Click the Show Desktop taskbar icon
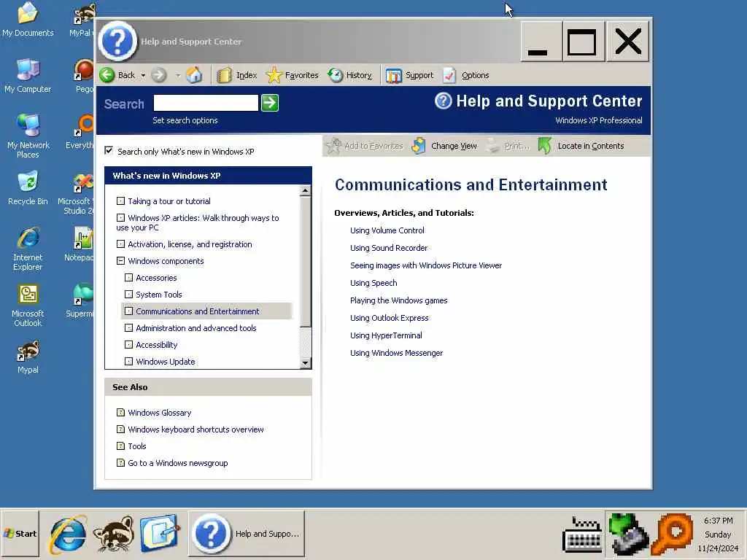Viewport: 747px width, 560px height. coord(159,534)
